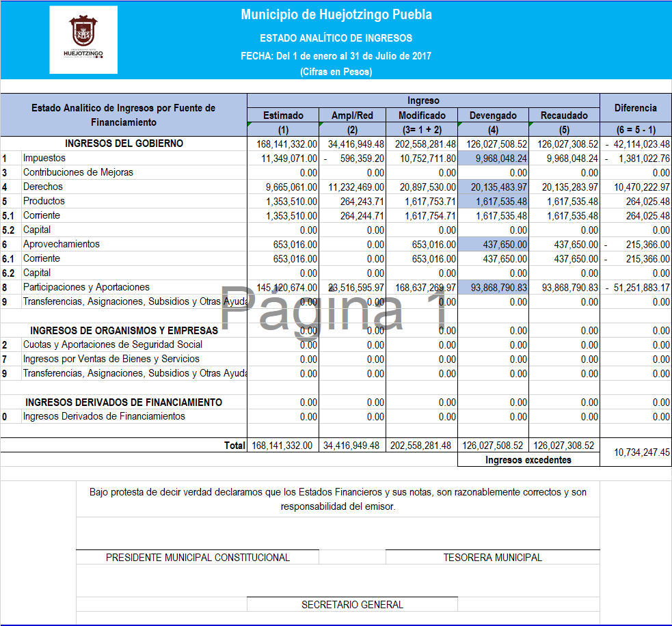This screenshot has height=626, width=672.
Task: Click Derechos modificado value 20,897,530.00
Action: (x=428, y=187)
